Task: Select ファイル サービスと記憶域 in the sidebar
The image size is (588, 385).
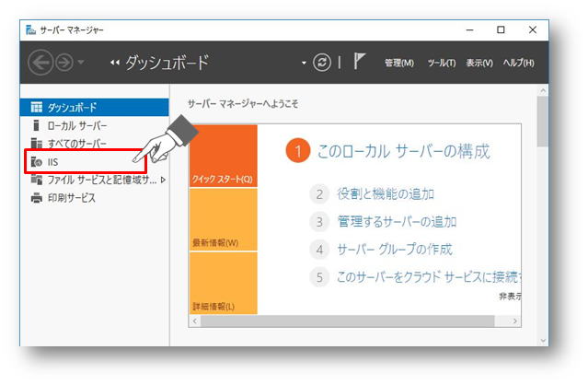Action: [x=95, y=180]
